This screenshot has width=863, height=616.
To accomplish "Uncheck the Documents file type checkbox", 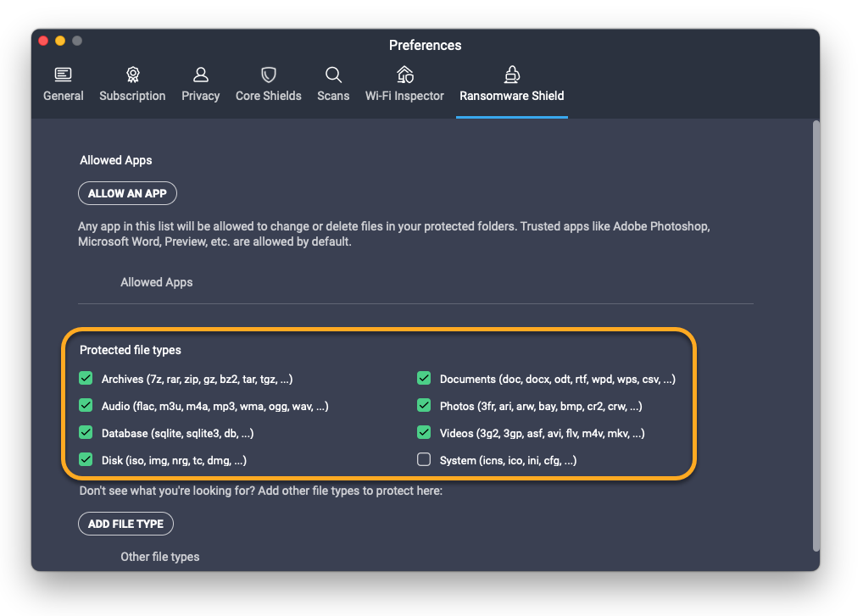I will pyautogui.click(x=424, y=379).
